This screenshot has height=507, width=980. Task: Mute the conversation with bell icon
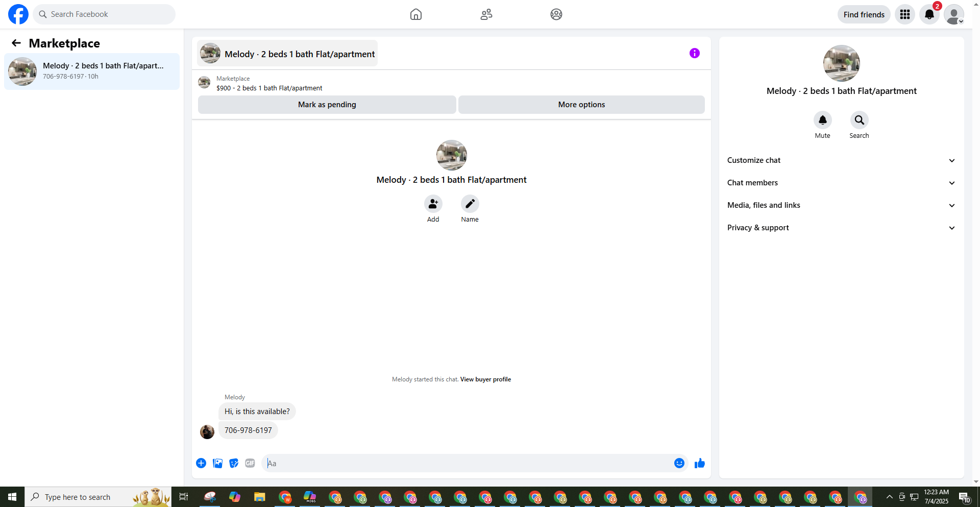(x=823, y=120)
